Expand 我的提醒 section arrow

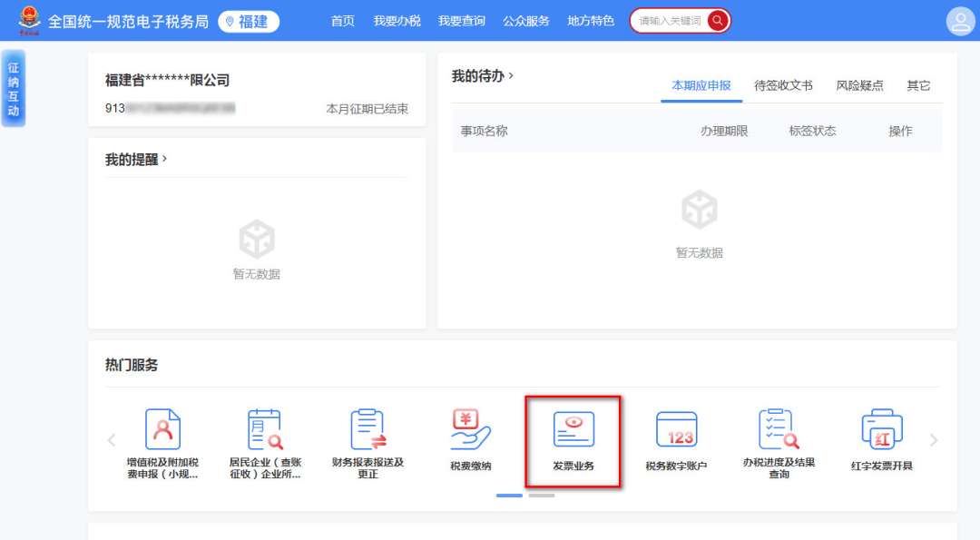click(x=164, y=159)
